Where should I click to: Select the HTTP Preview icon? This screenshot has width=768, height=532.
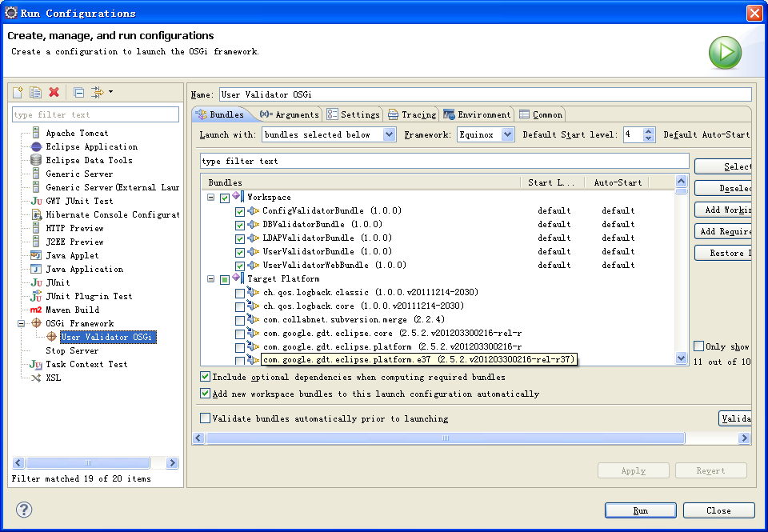[36, 228]
